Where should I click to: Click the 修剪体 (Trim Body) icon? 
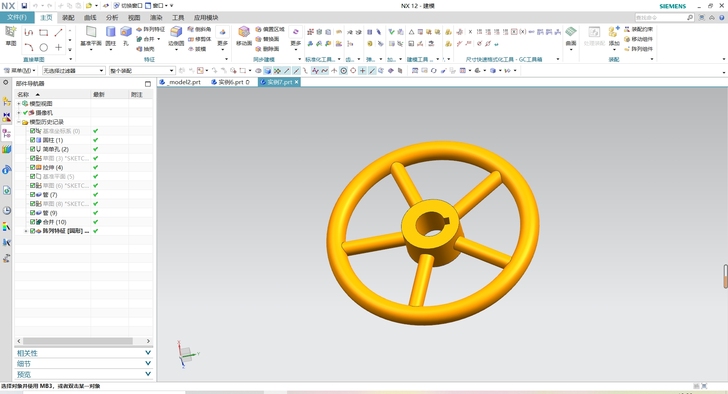pos(200,39)
